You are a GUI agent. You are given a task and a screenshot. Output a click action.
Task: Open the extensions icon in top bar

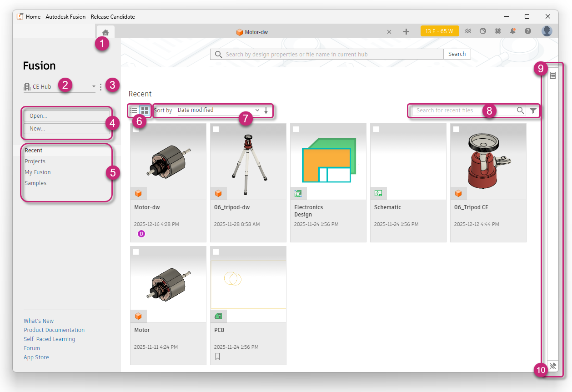click(468, 31)
